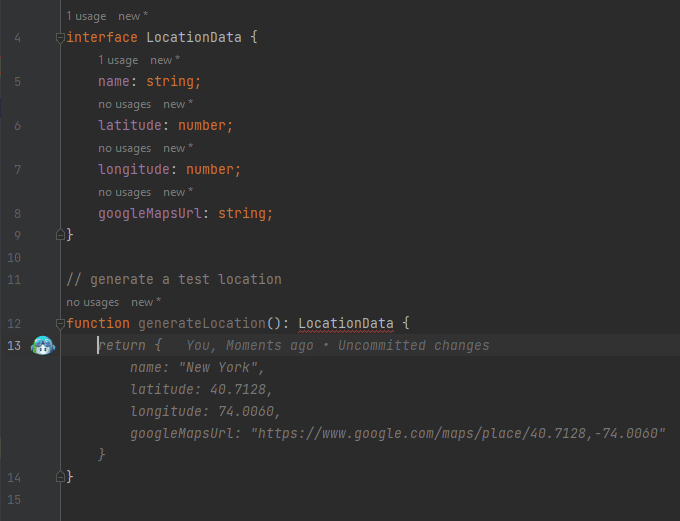680x521 pixels.
Task: Click the underlined LocationData return type
Action: tap(346, 324)
